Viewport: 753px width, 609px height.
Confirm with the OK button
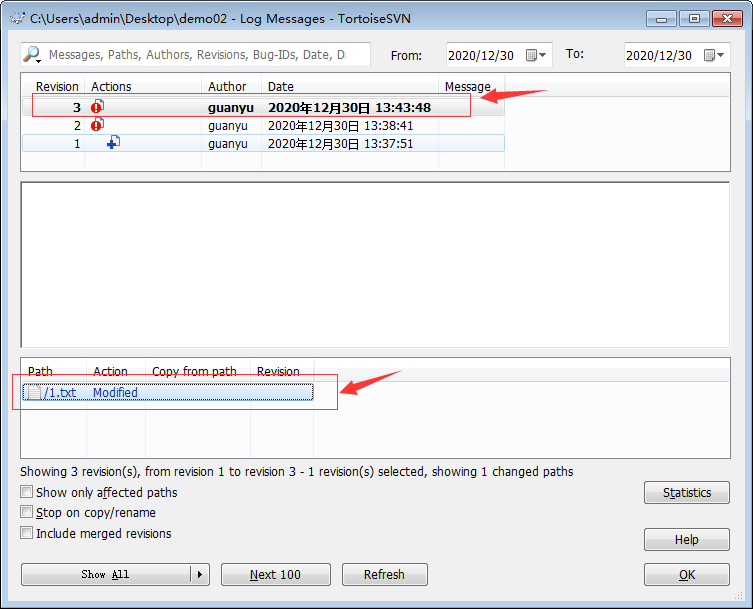tap(687, 574)
